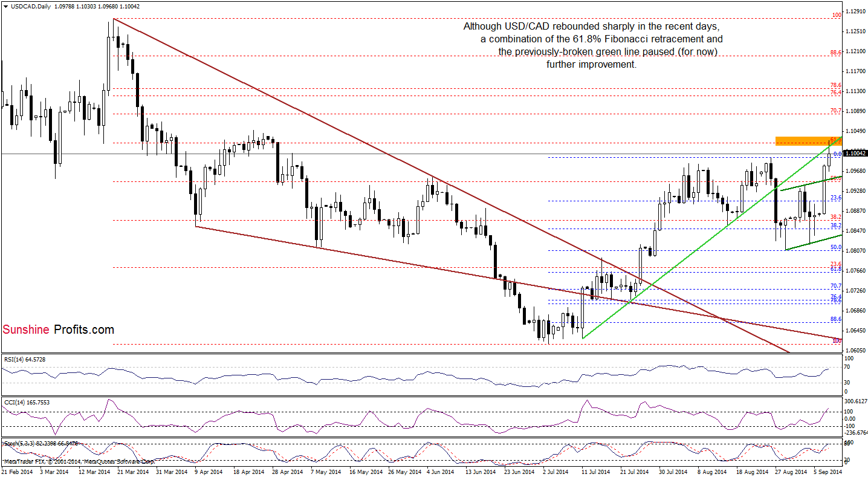
Task: Click the 1.06860 price axis label
Action: 855,310
